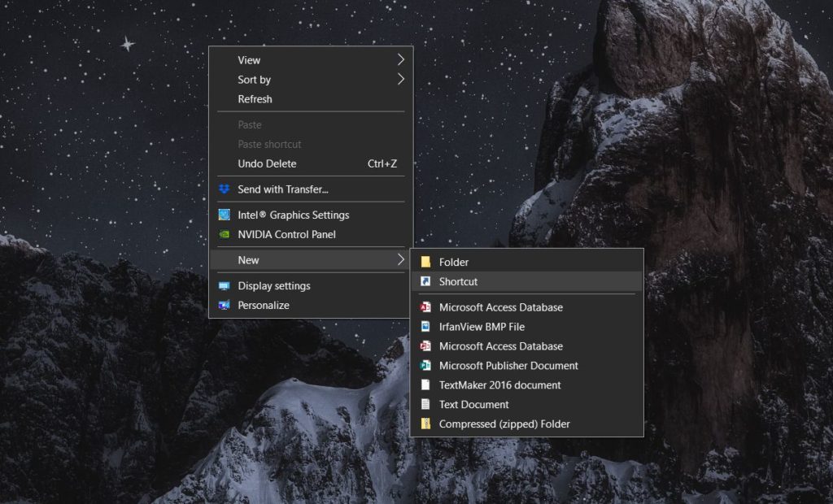Click the yellow Folder icon in New submenu
Image resolution: width=833 pixels, height=504 pixels.
tap(425, 262)
